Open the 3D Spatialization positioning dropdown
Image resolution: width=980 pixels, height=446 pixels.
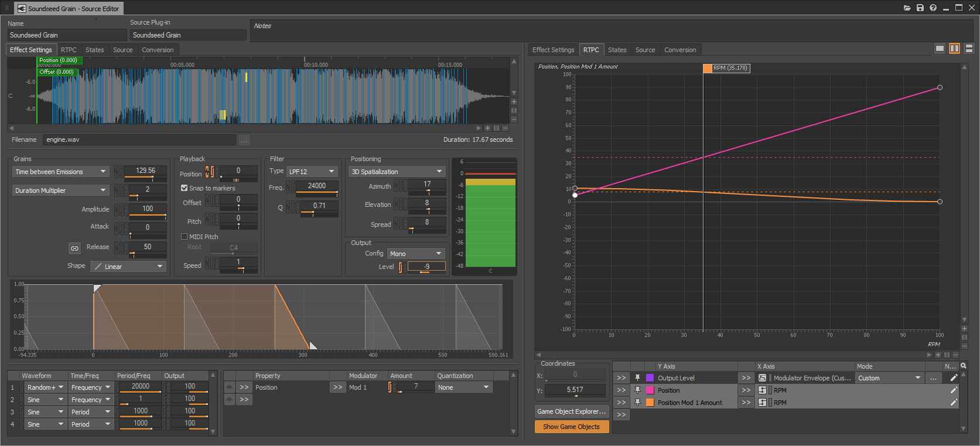(397, 172)
